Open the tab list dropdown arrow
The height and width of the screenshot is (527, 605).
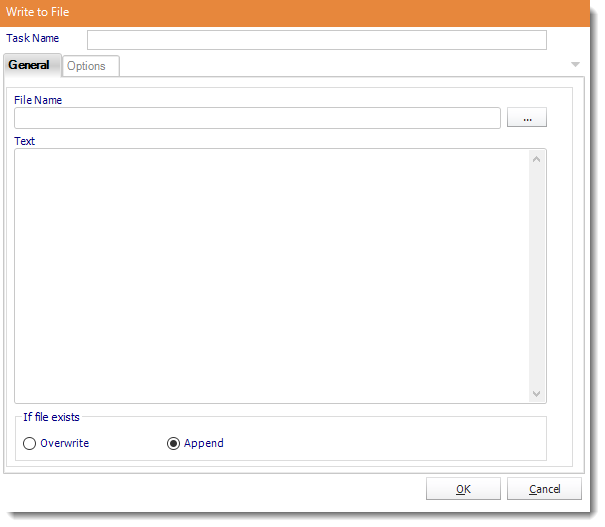coord(575,64)
